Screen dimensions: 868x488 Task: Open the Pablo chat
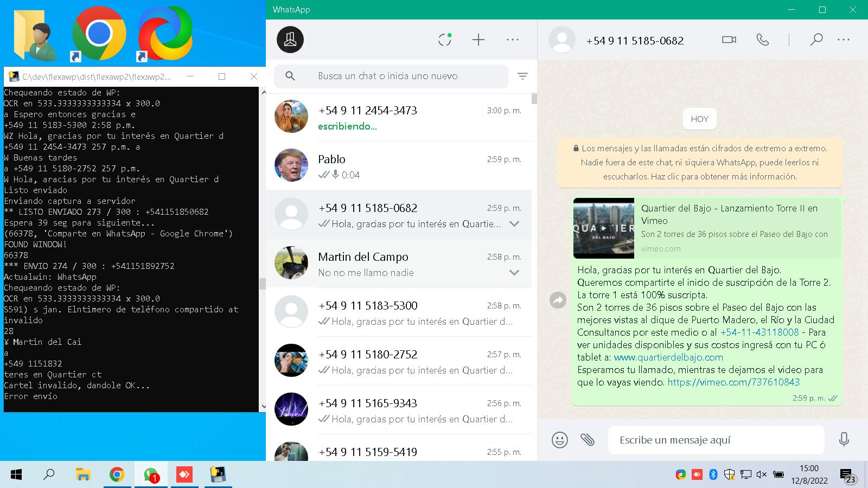coord(399,166)
